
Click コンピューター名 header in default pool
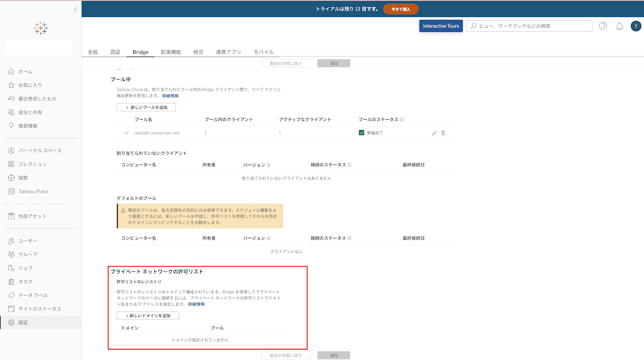[138, 238]
